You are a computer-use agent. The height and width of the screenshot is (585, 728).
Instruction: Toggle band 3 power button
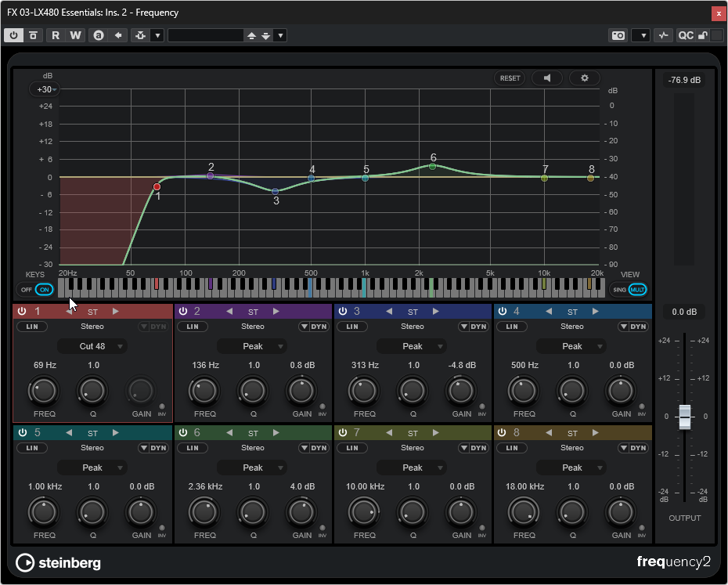coord(343,312)
